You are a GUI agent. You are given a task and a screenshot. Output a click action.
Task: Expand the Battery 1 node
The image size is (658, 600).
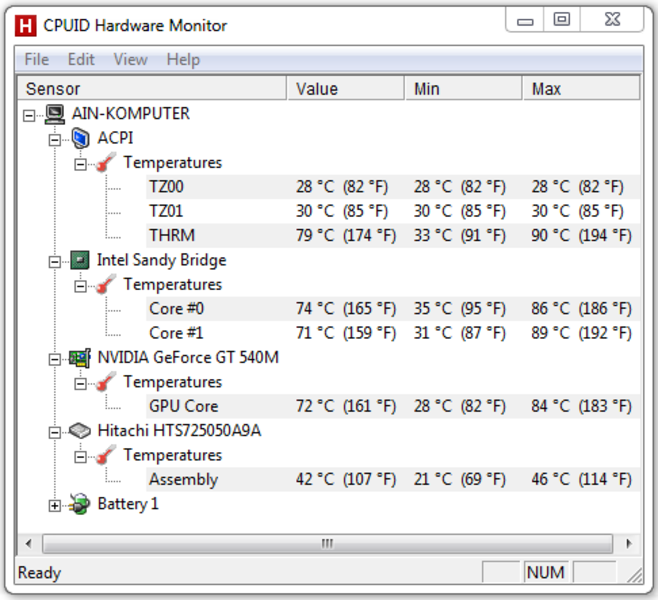[55, 506]
